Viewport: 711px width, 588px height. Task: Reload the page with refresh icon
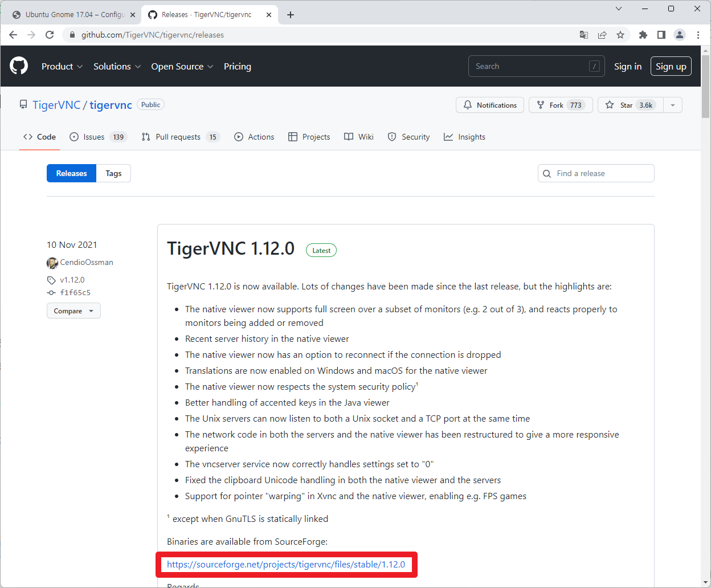point(50,35)
